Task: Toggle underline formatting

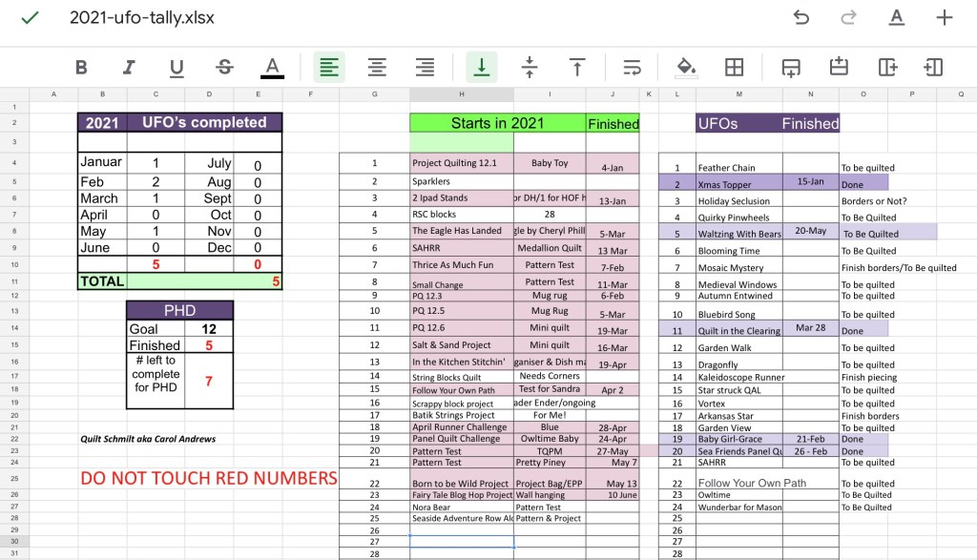Action: [177, 67]
